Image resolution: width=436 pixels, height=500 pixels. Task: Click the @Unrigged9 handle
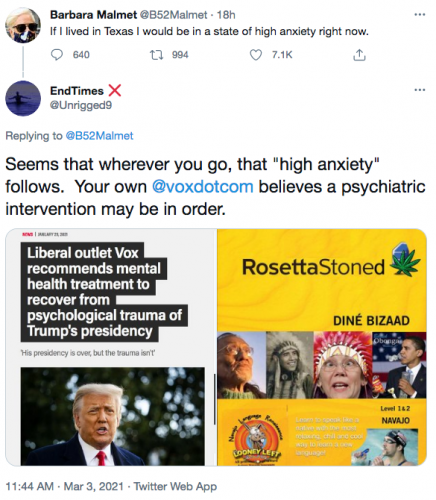point(81,105)
